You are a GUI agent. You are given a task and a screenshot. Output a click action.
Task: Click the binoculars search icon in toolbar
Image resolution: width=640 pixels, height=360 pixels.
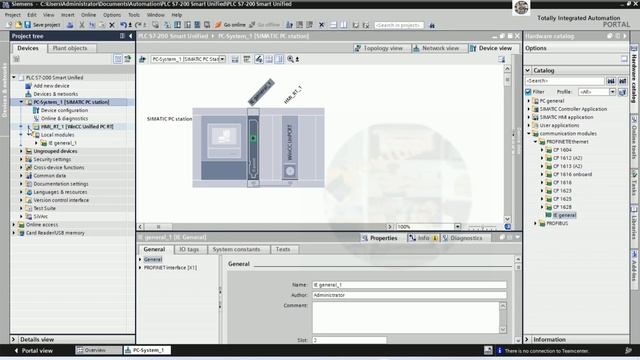click(432, 25)
